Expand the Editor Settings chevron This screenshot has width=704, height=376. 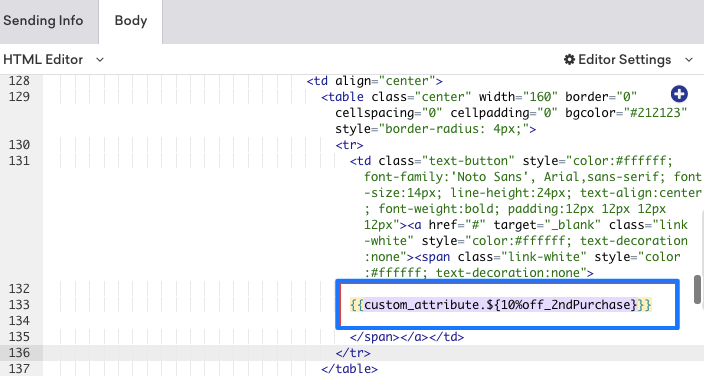[x=689, y=60]
